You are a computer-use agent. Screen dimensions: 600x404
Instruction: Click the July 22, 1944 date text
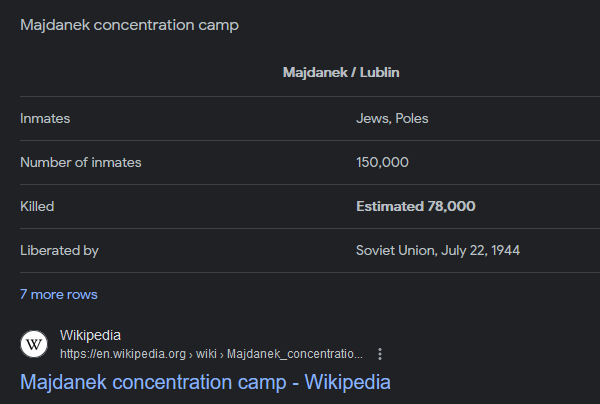(x=484, y=251)
